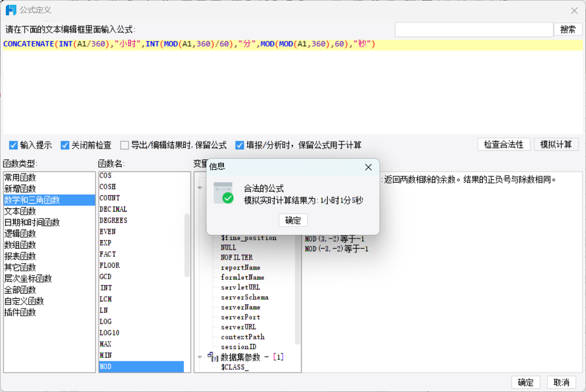Select the INT function
Screen dimensions: 586x392
142,287
